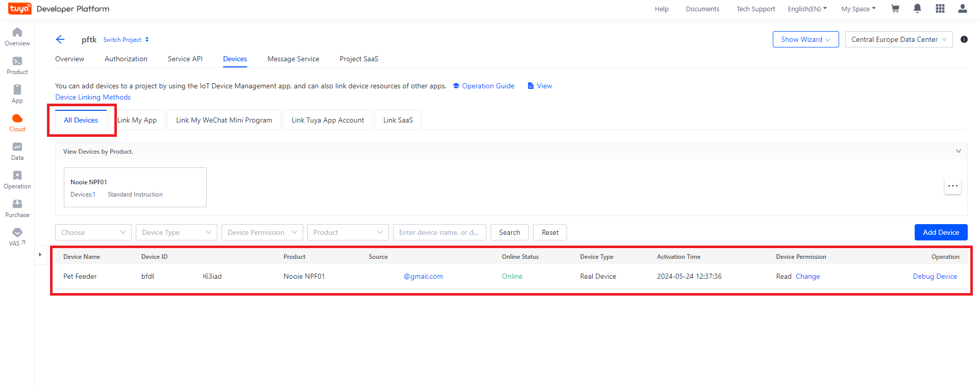
Task: Expand the left sidebar arrow handle
Action: (x=40, y=254)
